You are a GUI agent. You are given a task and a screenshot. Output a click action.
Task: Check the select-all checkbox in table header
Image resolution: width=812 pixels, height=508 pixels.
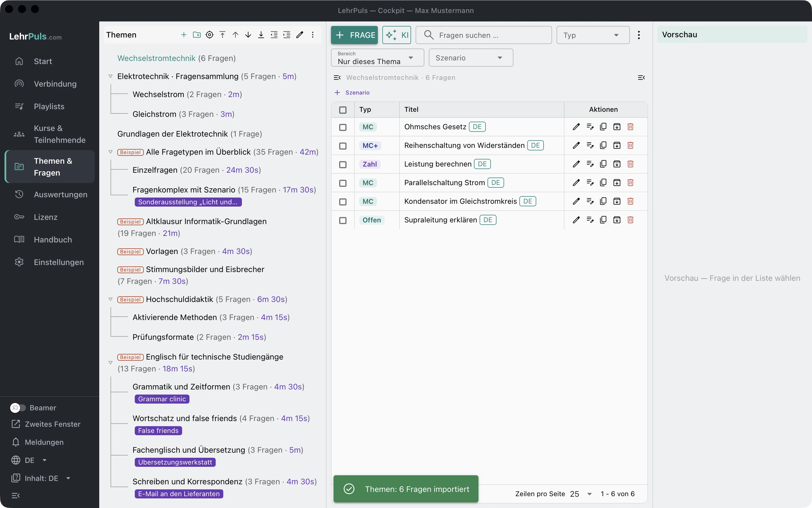[x=343, y=110]
